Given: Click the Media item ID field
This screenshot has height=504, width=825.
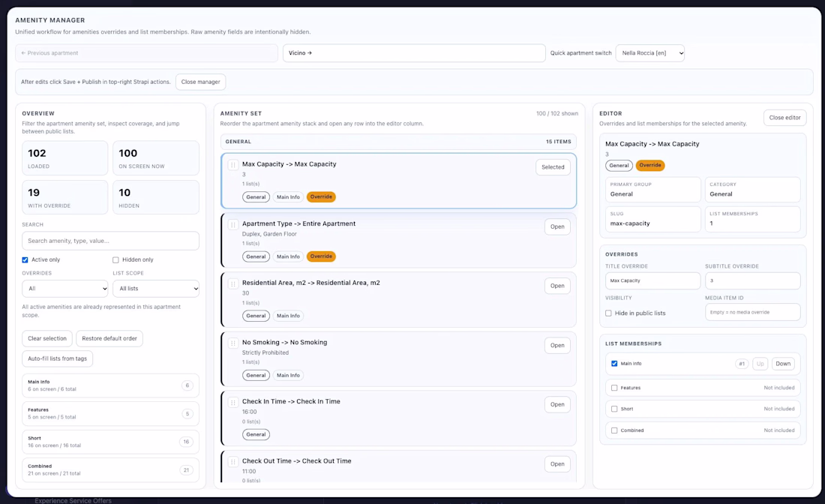Looking at the screenshot, I should coord(752,312).
